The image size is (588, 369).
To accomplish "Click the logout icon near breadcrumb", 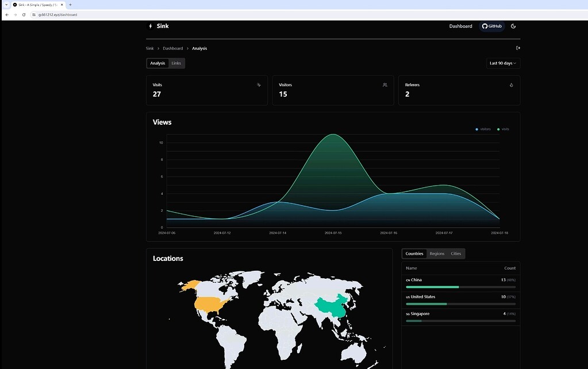I will 518,48.
